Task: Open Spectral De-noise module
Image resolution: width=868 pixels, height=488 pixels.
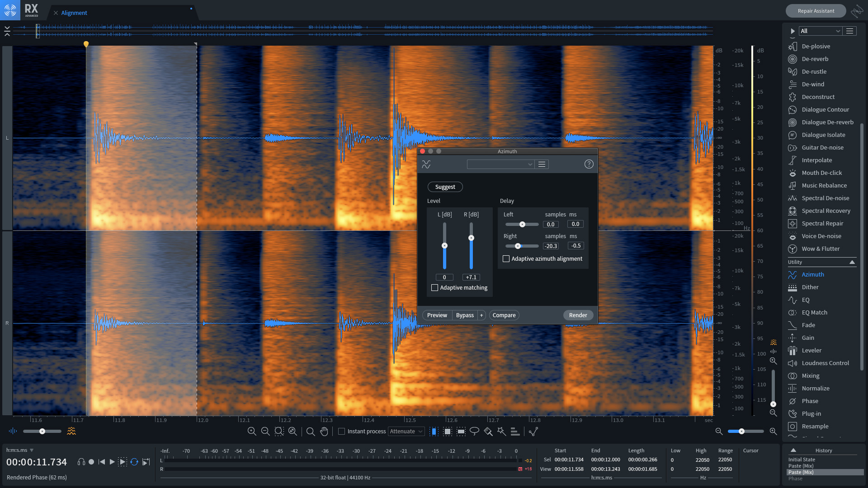Action: (x=825, y=198)
